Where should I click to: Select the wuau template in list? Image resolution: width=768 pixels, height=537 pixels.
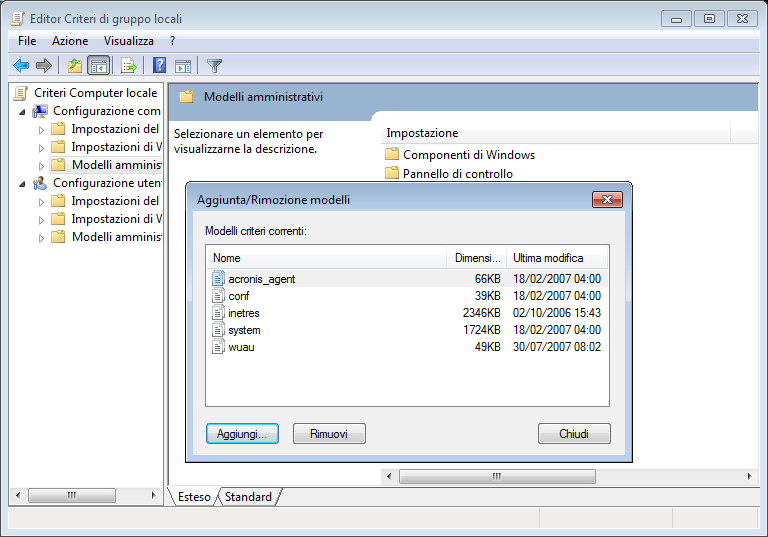pyautogui.click(x=241, y=347)
